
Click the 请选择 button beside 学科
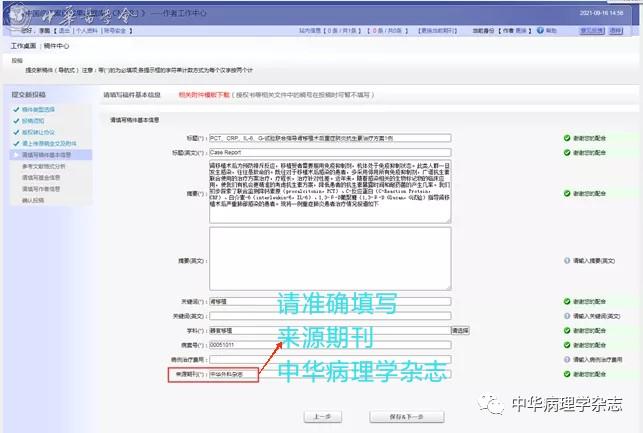click(x=460, y=330)
